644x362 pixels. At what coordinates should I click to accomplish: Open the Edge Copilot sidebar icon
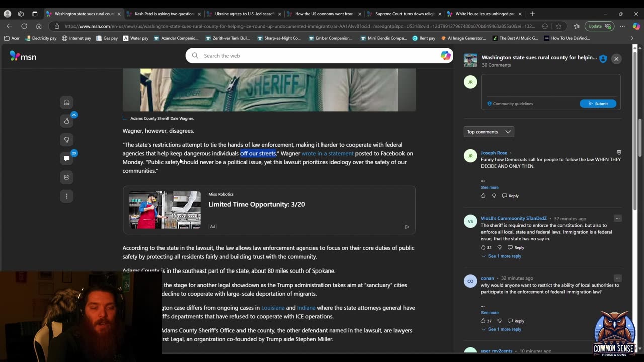pyautogui.click(x=636, y=26)
